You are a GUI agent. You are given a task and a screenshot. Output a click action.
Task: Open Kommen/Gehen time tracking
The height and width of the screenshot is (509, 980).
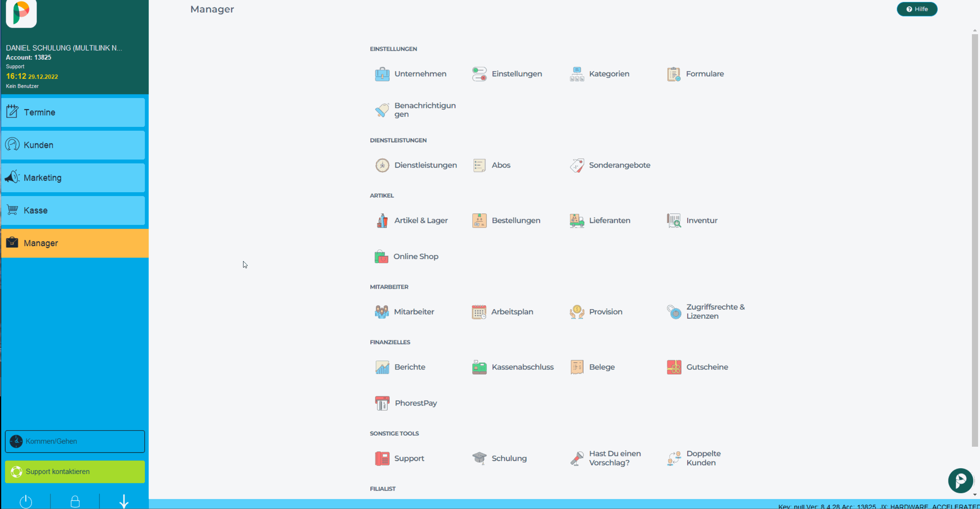pos(75,441)
